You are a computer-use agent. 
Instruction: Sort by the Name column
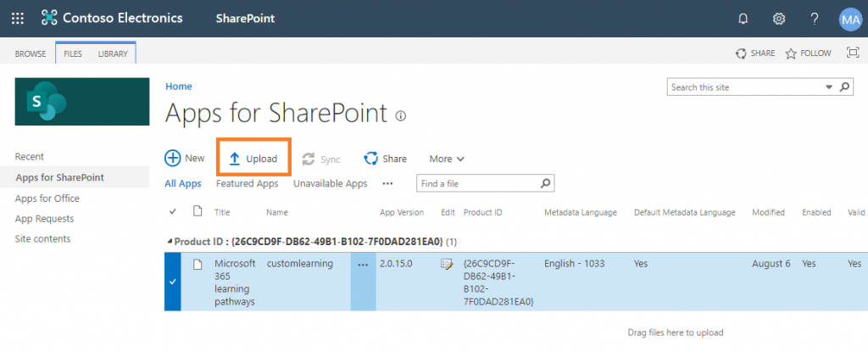pos(277,212)
